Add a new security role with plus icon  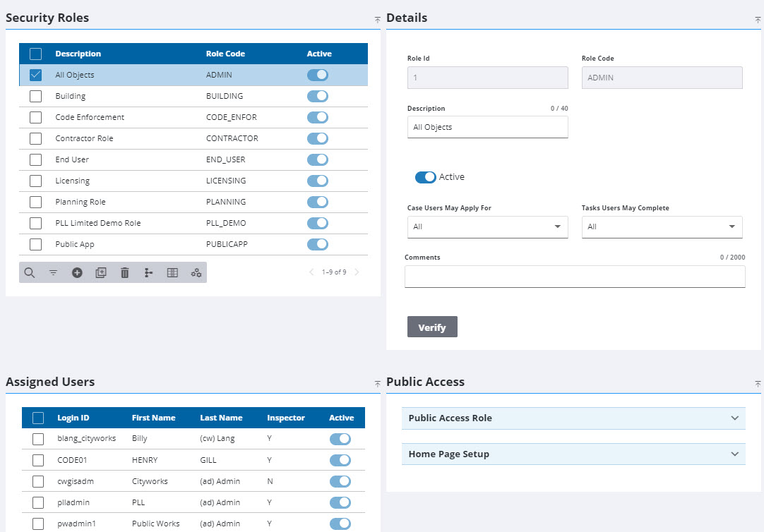tap(77, 272)
